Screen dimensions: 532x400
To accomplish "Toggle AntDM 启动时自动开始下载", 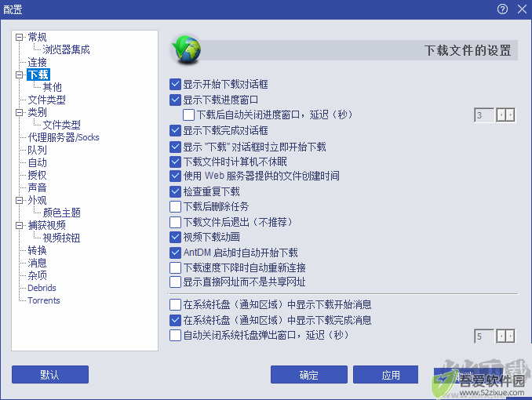I will [175, 253].
